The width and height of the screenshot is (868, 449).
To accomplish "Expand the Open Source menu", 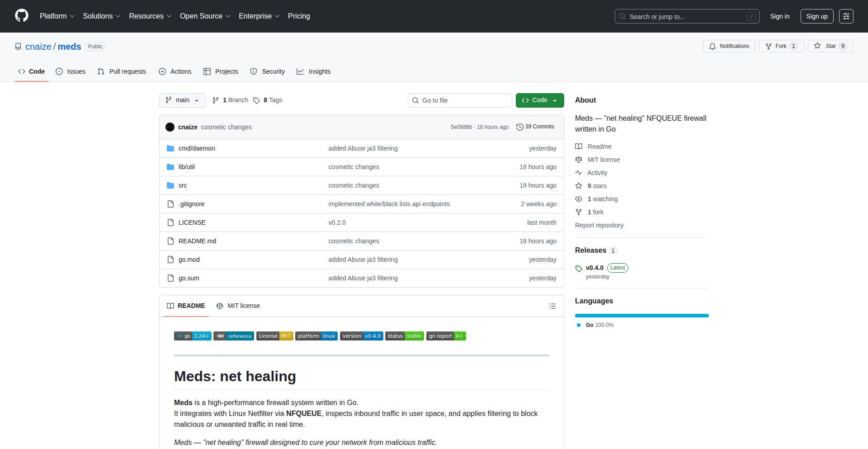I will click(205, 16).
